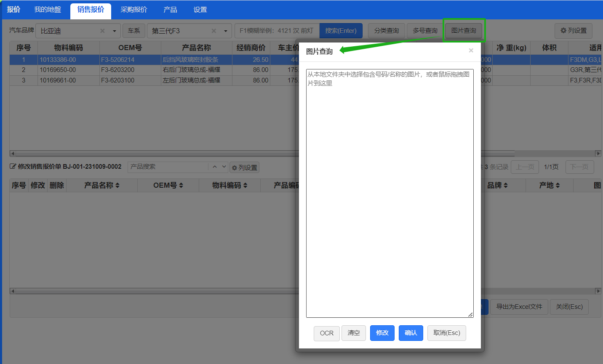Click left arrow of lower horizontal scrollbar
The width and height of the screenshot is (603, 364).
[x=12, y=291]
